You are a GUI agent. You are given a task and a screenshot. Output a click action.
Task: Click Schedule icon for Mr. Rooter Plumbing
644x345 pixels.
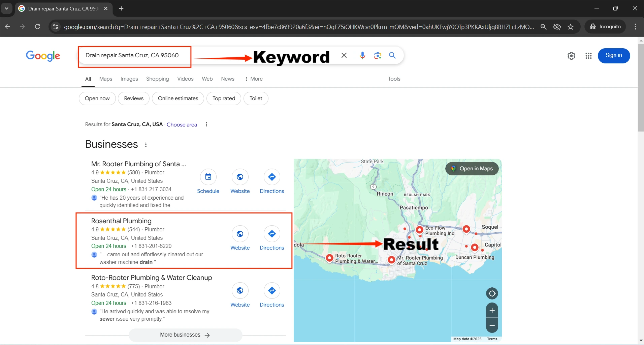tap(208, 177)
